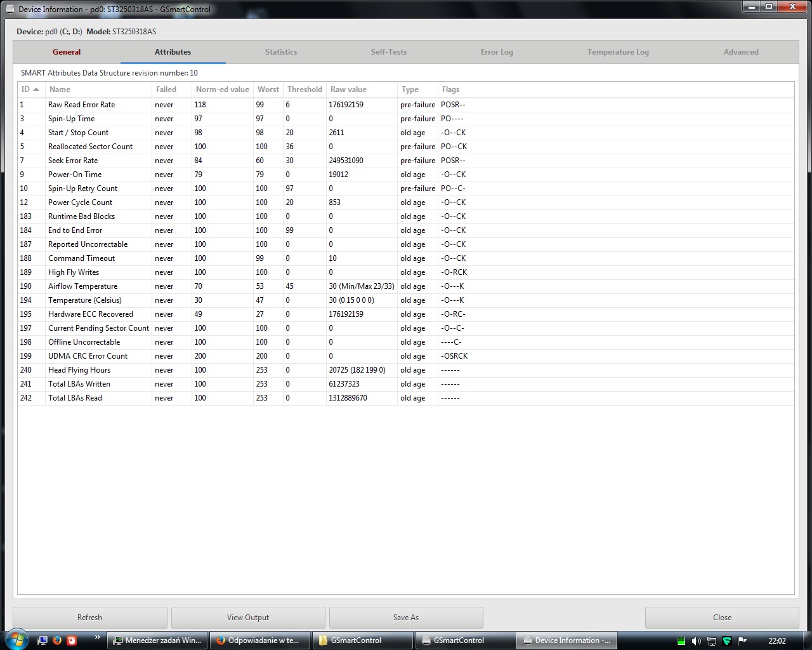Select the UDMA CRC Error Count row
Image resolution: width=812 pixels, height=650 pixels.
(406, 356)
